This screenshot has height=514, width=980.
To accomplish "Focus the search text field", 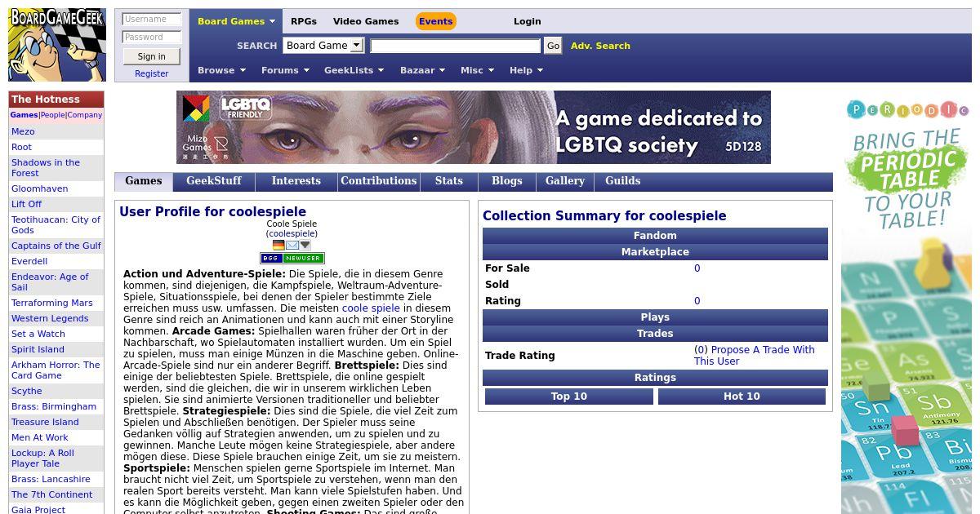I will [x=456, y=46].
